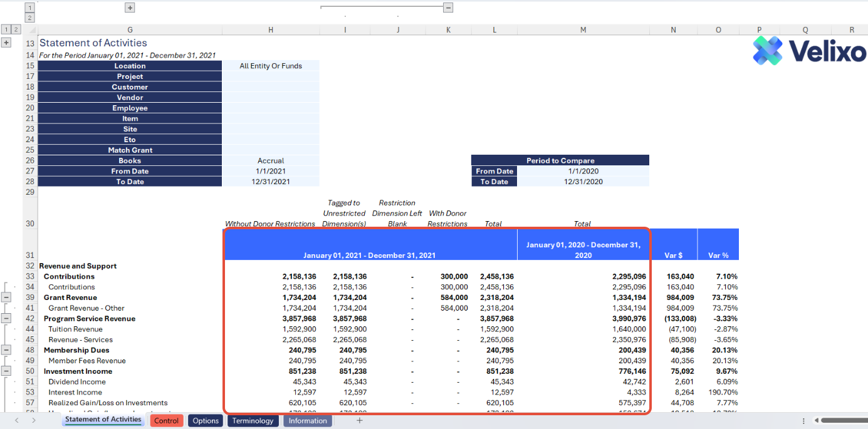
Task: Switch to the Control sheet tab
Action: pyautogui.click(x=166, y=421)
